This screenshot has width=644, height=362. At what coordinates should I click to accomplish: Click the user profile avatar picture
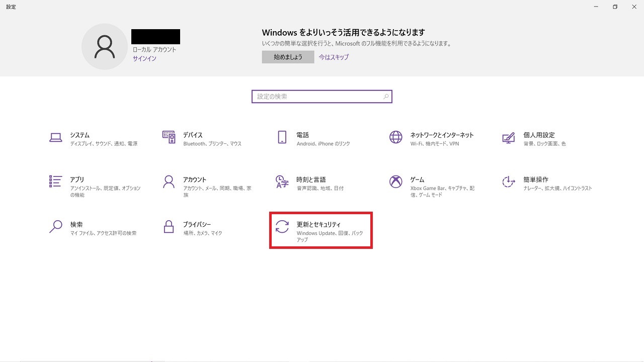(105, 46)
